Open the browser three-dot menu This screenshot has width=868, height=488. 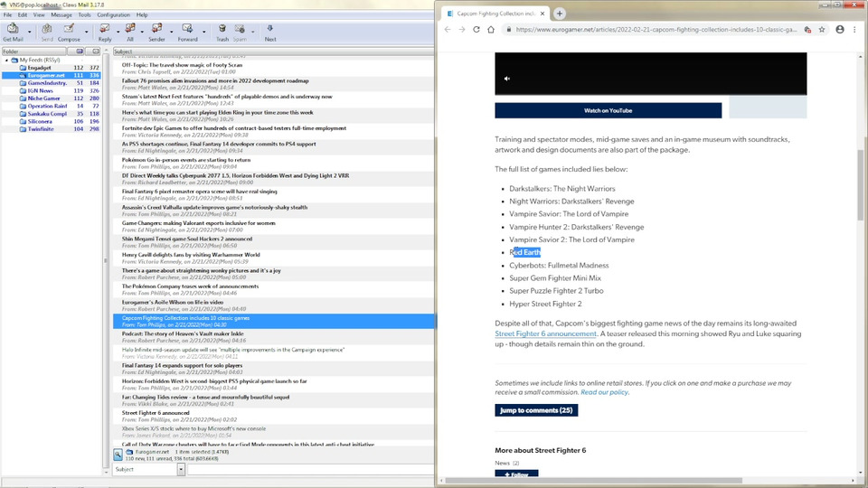tap(854, 29)
